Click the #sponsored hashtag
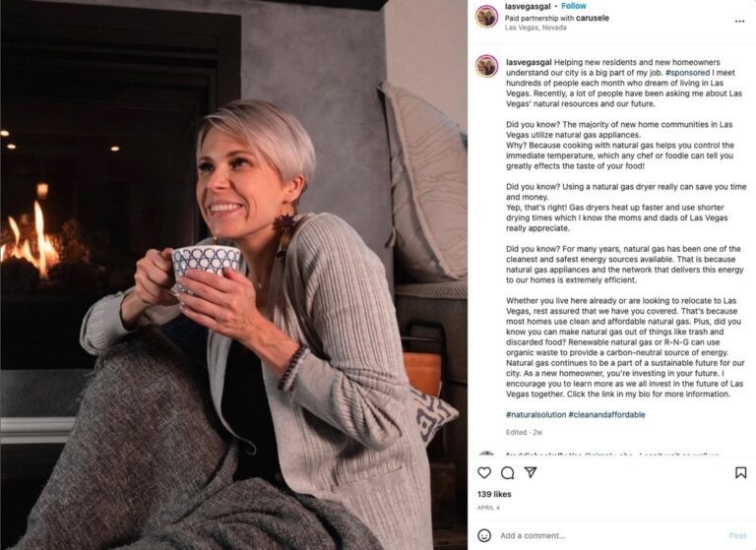The width and height of the screenshot is (756, 550). [x=687, y=73]
